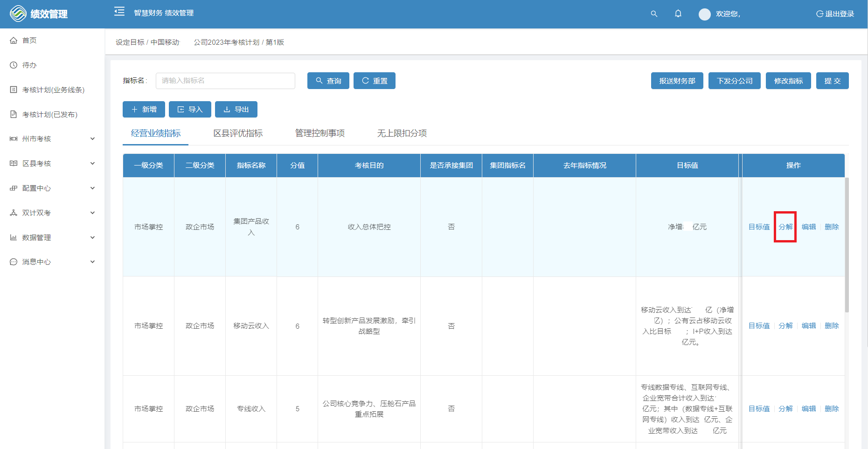Screen dimensions: 868x449
Task: Click the 查询 search button
Action: pyautogui.click(x=328, y=81)
